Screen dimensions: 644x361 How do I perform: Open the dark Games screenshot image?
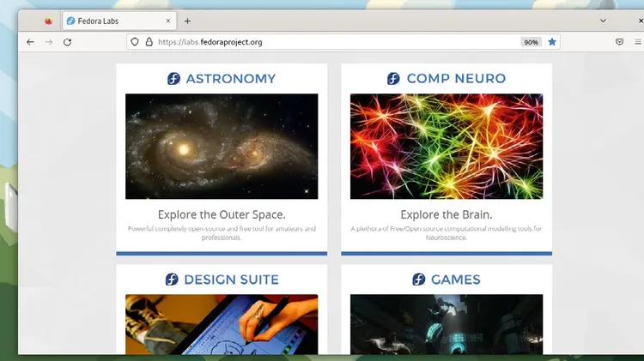pyautogui.click(x=447, y=324)
